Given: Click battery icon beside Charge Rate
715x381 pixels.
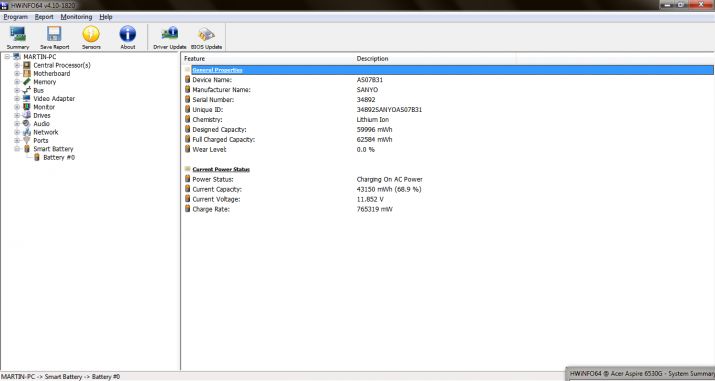Looking at the screenshot, I should [x=187, y=209].
